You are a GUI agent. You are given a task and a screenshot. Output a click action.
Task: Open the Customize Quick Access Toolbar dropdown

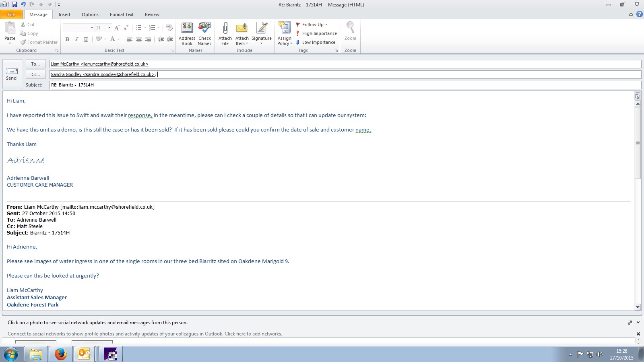[59, 5]
